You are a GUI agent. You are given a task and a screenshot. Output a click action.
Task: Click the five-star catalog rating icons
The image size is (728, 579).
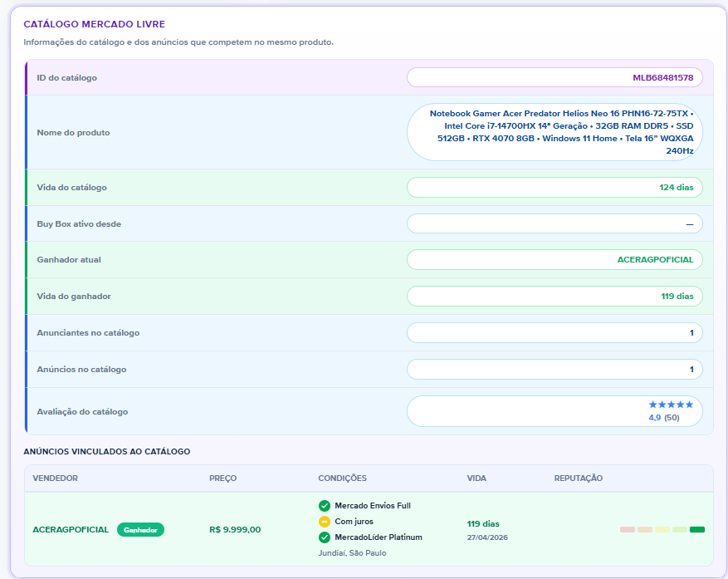(671, 405)
